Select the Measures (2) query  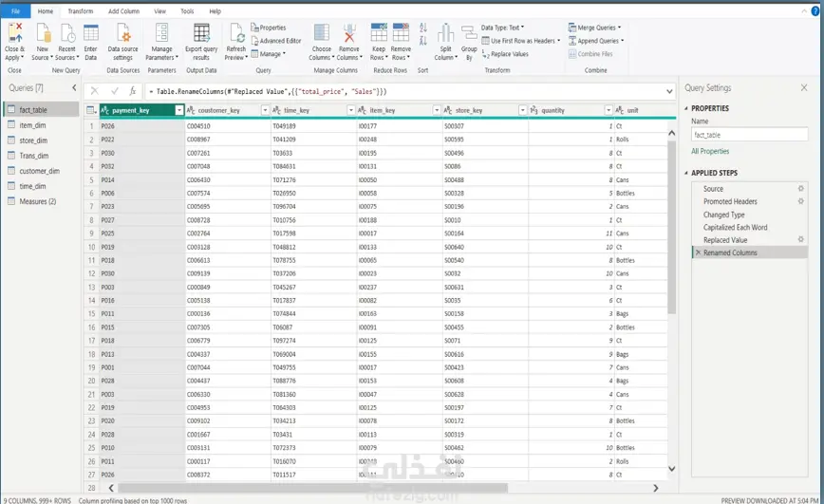(x=40, y=201)
